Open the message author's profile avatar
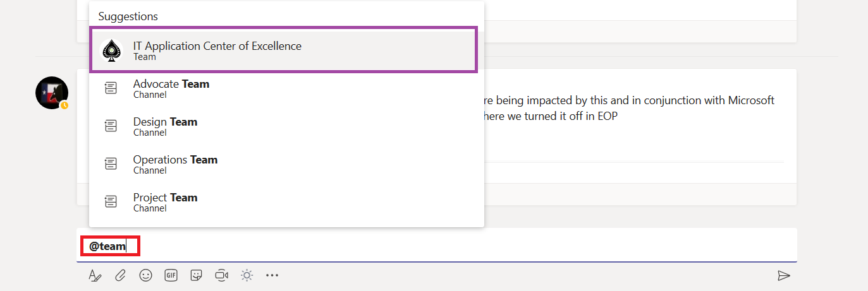Viewport: 868px width, 291px height. [52, 93]
